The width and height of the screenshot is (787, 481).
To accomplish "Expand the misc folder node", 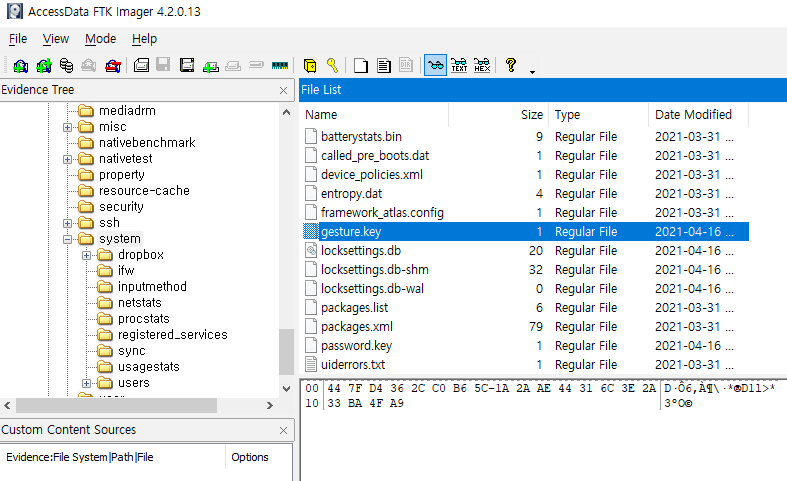I will pos(67,127).
